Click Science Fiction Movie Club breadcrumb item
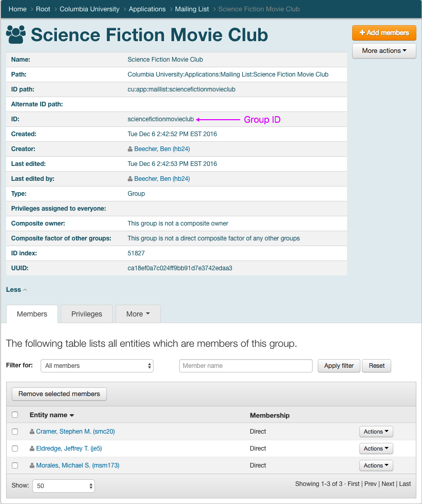This screenshot has height=504, width=422. [259, 9]
